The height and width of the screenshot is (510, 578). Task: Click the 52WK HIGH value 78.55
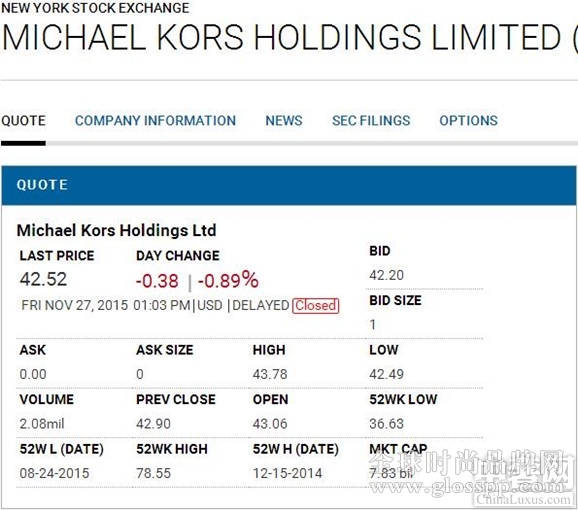pos(153,473)
